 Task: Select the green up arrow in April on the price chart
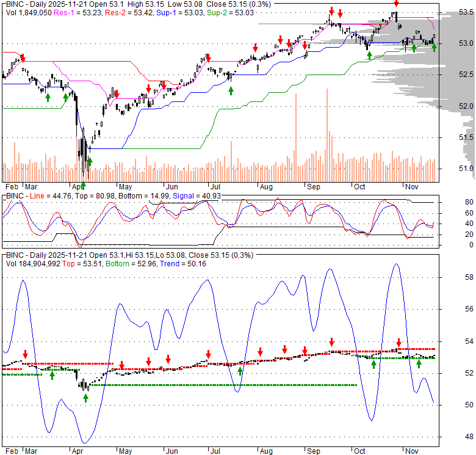tap(90, 161)
